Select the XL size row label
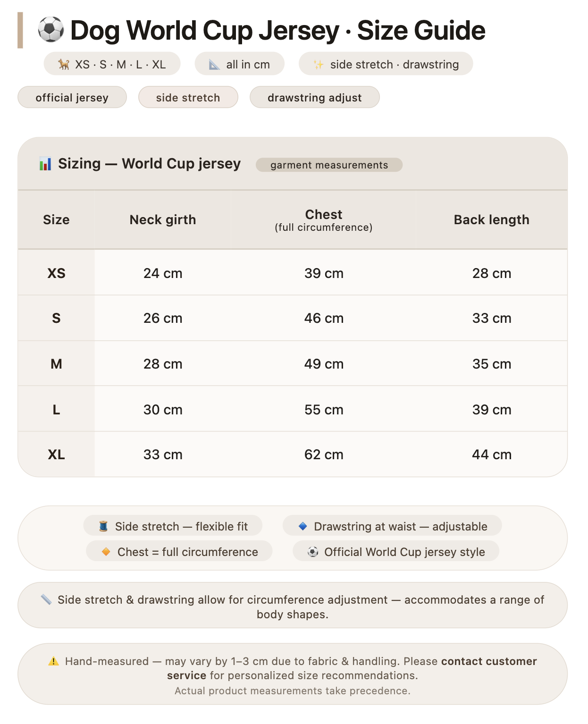 tap(57, 455)
